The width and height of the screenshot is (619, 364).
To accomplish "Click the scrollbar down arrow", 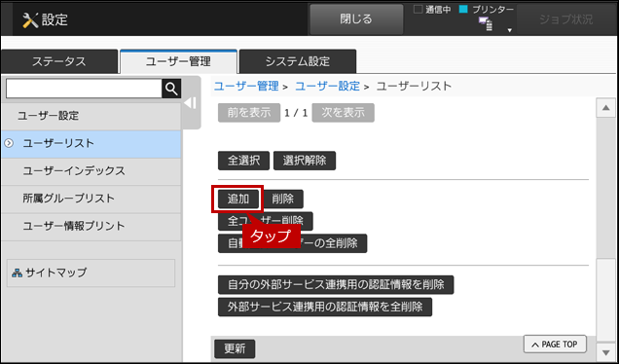I will (x=606, y=351).
